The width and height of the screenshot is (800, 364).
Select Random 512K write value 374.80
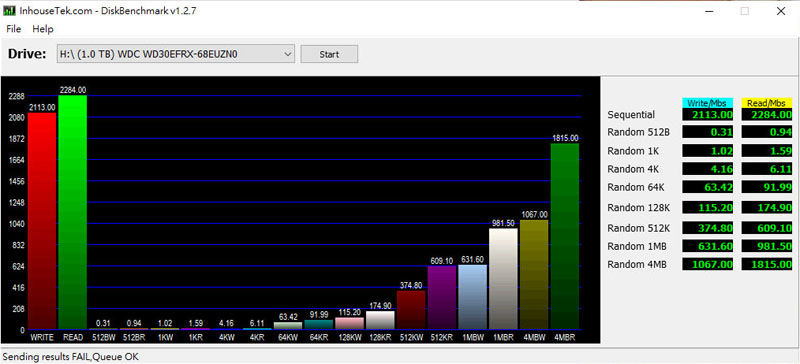click(x=707, y=228)
